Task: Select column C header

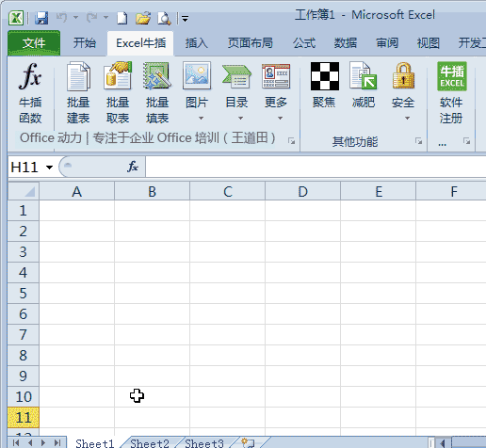Action: [228, 191]
